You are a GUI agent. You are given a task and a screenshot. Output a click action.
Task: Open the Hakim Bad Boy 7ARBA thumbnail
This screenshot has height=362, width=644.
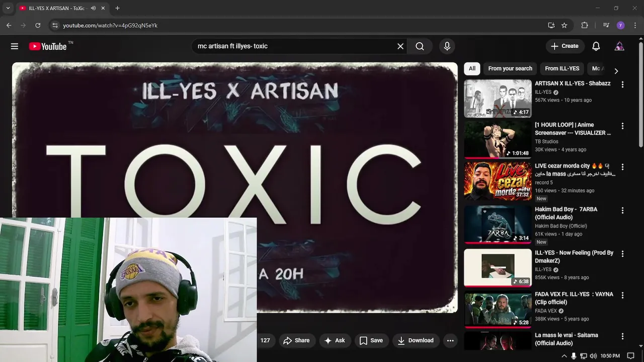click(x=498, y=224)
